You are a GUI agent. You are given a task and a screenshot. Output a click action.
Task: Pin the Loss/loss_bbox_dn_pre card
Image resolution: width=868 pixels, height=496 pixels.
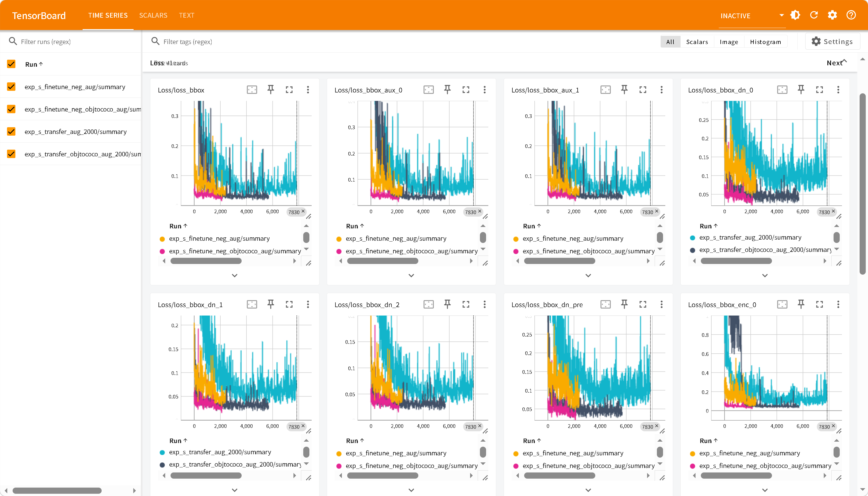[x=624, y=304]
